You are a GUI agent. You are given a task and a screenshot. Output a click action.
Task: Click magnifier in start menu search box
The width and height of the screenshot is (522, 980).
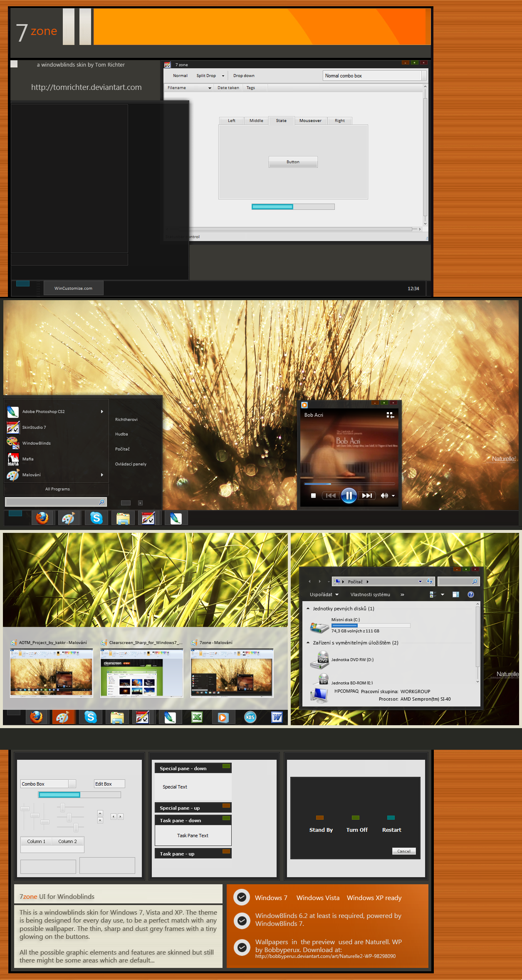[x=101, y=502]
